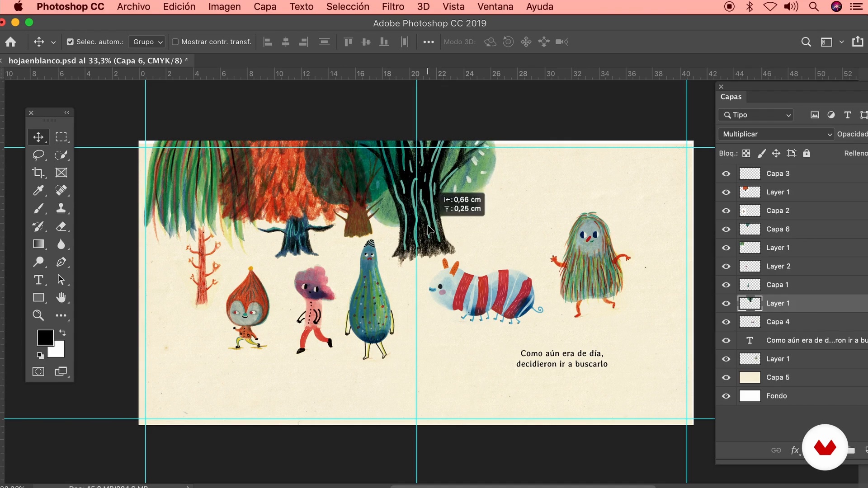Select the Horizontal Type tool
Viewport: 868px width, 488px height.
[x=38, y=280]
